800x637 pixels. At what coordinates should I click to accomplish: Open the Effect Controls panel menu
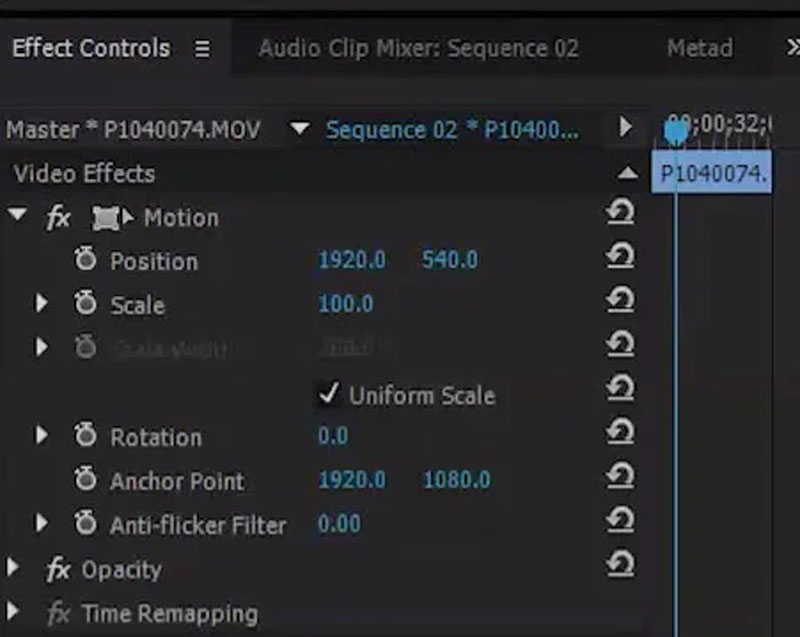point(202,49)
